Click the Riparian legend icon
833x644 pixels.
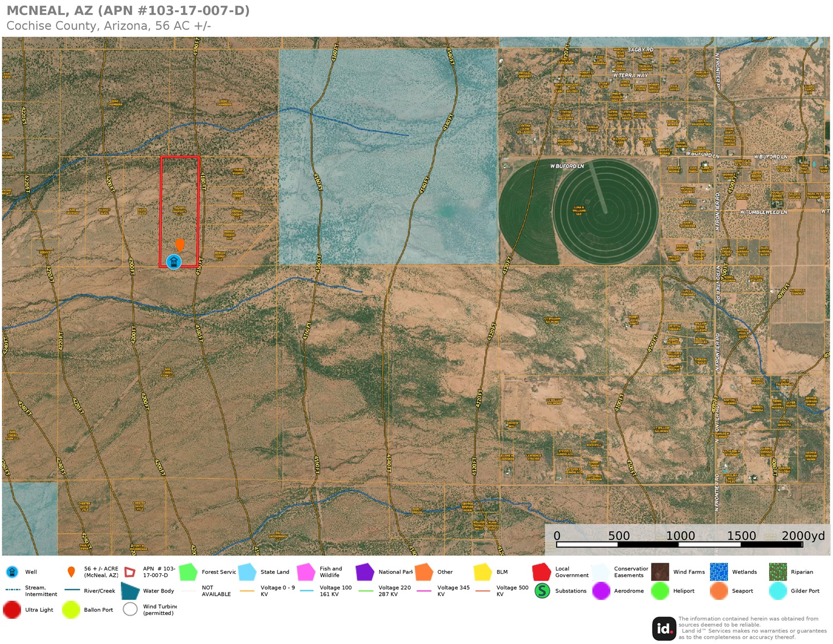[x=778, y=572]
